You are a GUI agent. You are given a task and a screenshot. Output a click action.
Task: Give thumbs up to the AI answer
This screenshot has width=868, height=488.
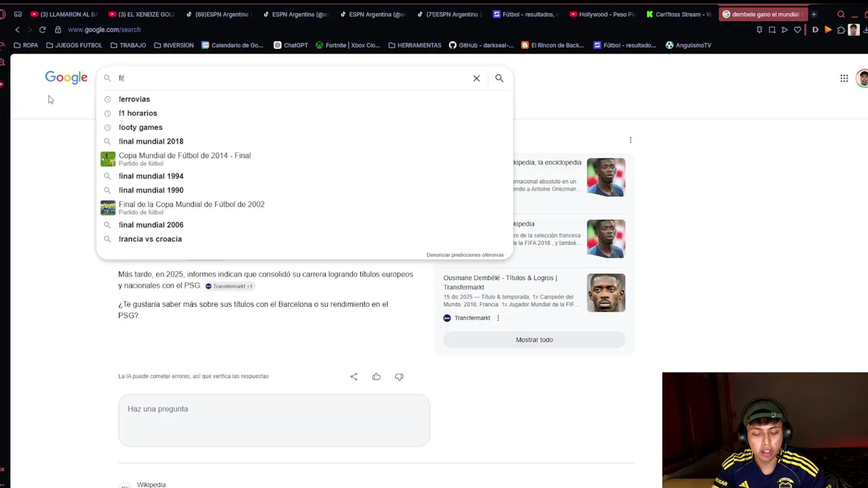(x=376, y=377)
